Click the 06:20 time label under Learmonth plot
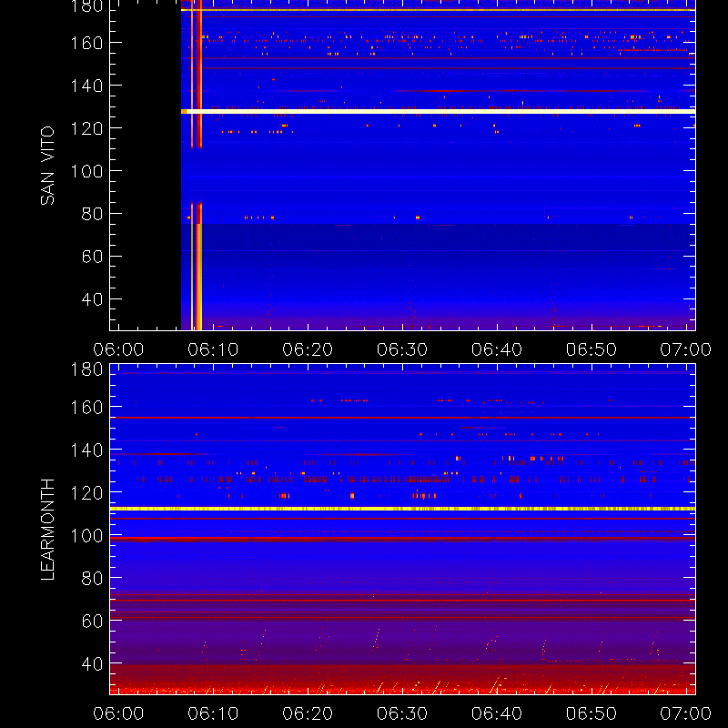 point(308,713)
